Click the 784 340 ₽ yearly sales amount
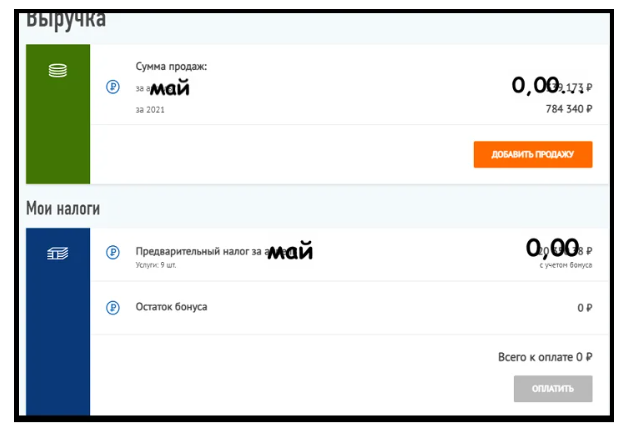This screenshot has height=430, width=624. click(568, 108)
